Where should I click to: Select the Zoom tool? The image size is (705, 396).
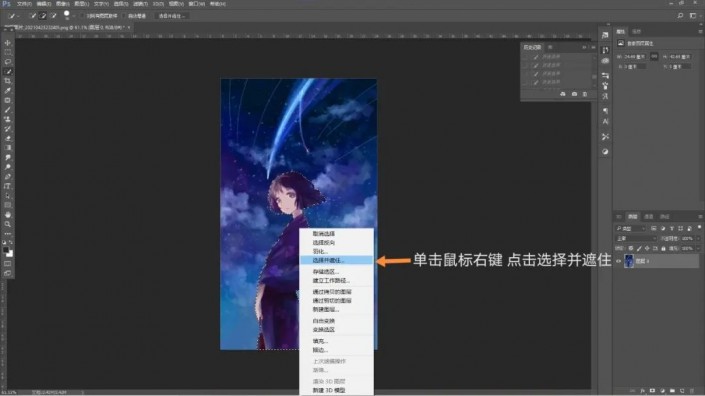(x=8, y=224)
